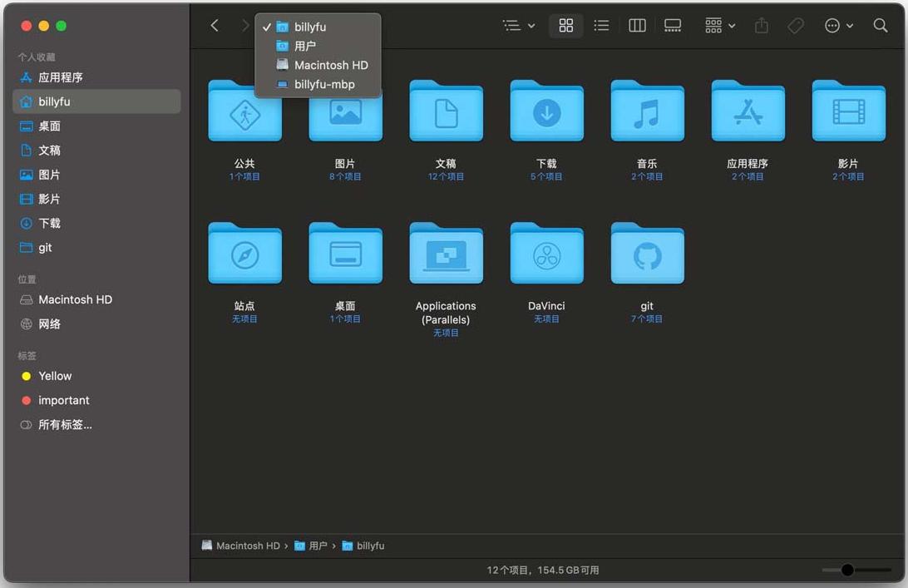Open the git folder with GitHub icon

point(647,254)
